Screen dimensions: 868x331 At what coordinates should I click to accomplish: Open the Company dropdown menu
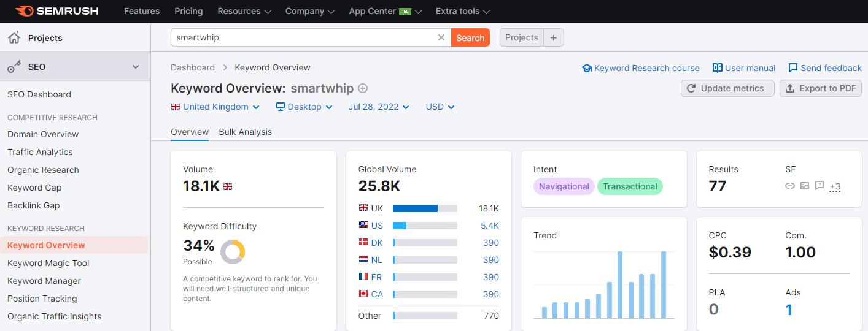(310, 11)
